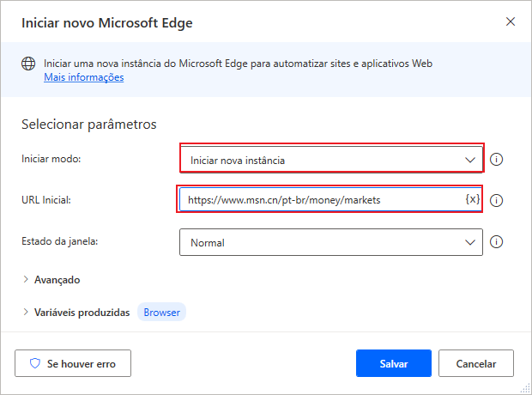Viewport: 532px width, 395px height.
Task: Open the Estado da janela dropdown
Action: 331,242
